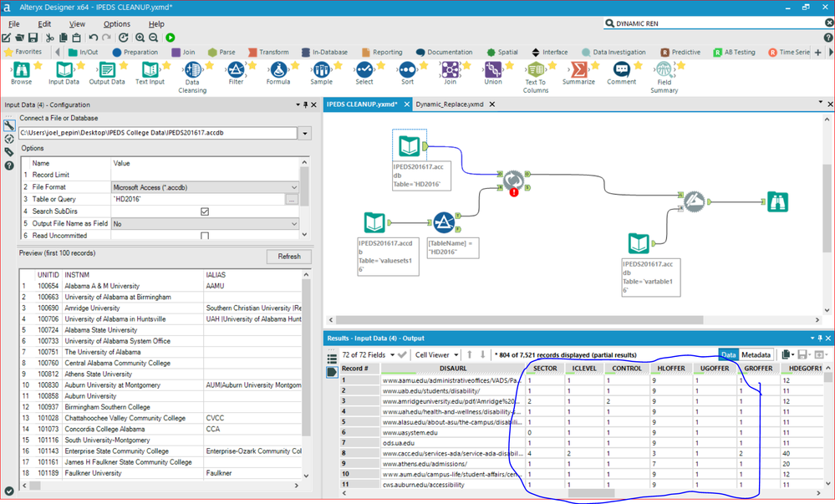This screenshot has width=835, height=504.
Task: Click the Help question mark icon
Action: pyautogui.click(x=828, y=38)
